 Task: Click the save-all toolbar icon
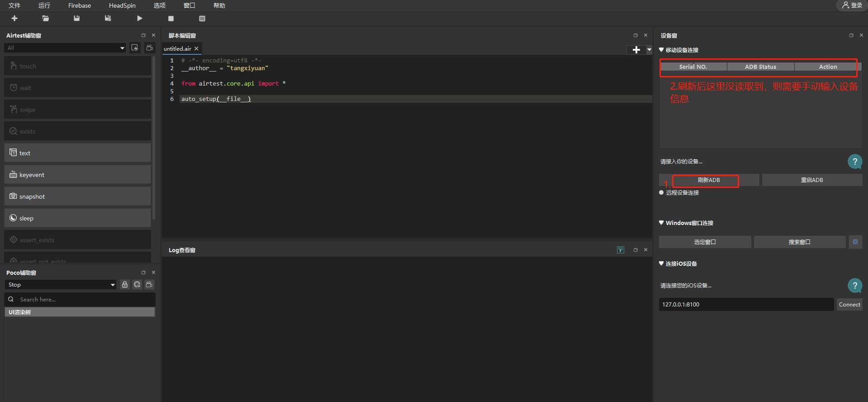pos(108,19)
